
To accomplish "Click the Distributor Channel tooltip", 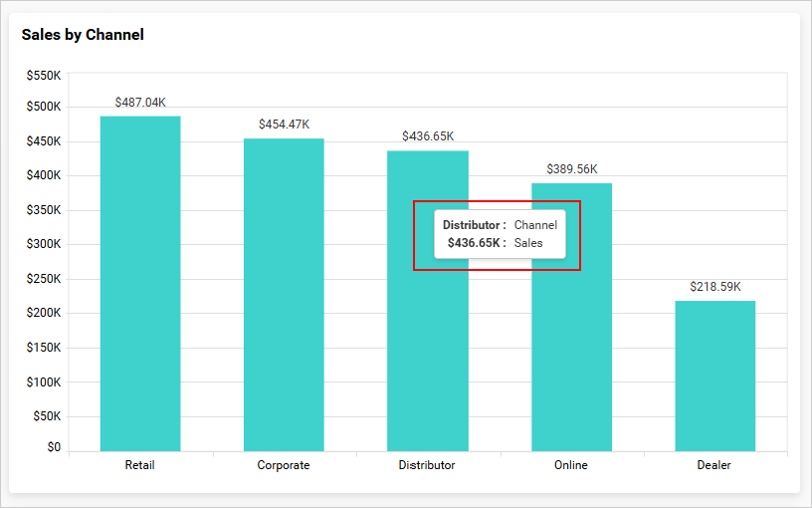I will coord(500,234).
